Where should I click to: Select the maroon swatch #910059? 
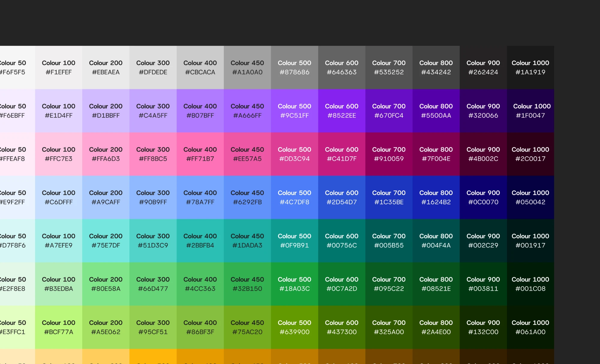(389, 154)
